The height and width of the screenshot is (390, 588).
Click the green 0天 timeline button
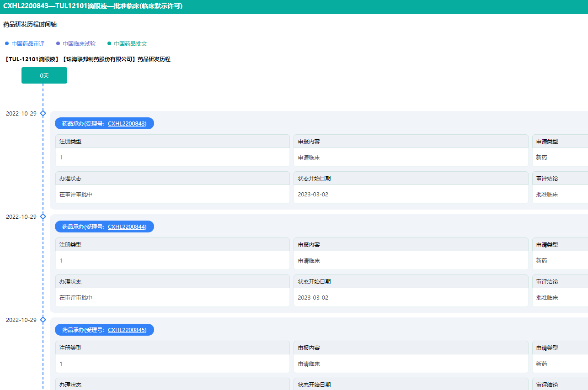[x=44, y=75]
